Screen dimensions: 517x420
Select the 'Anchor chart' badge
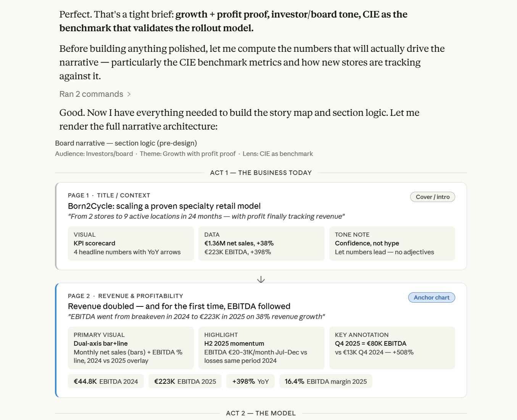(x=432, y=298)
